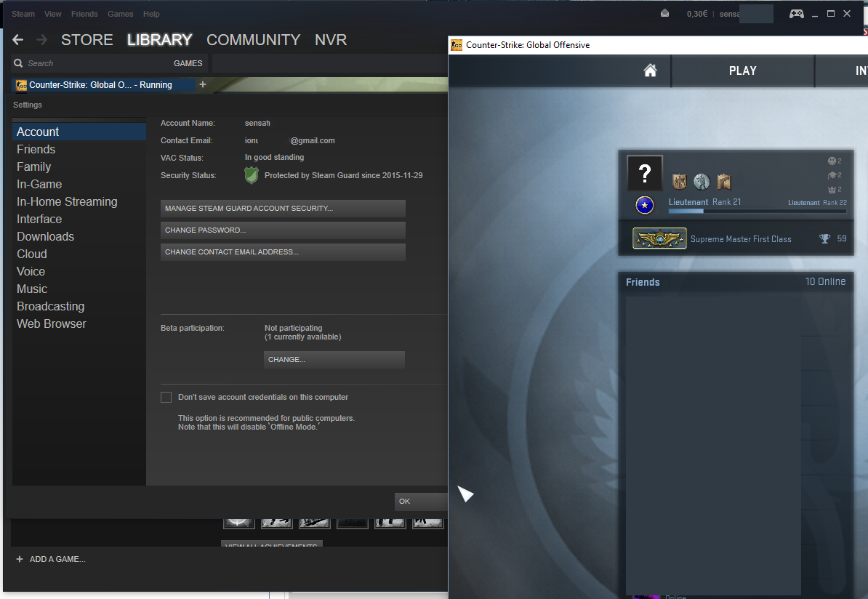868x599 pixels.
Task: Click the beta participation Change button
Action: tap(334, 359)
